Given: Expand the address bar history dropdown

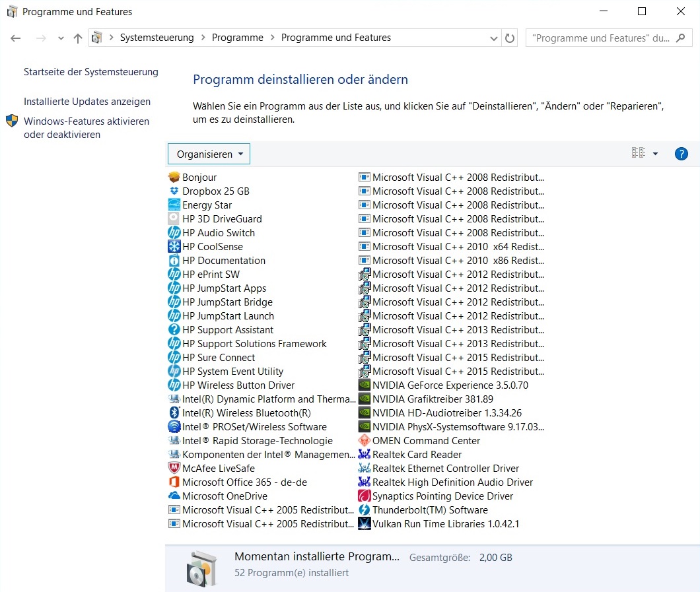Looking at the screenshot, I should click(493, 38).
